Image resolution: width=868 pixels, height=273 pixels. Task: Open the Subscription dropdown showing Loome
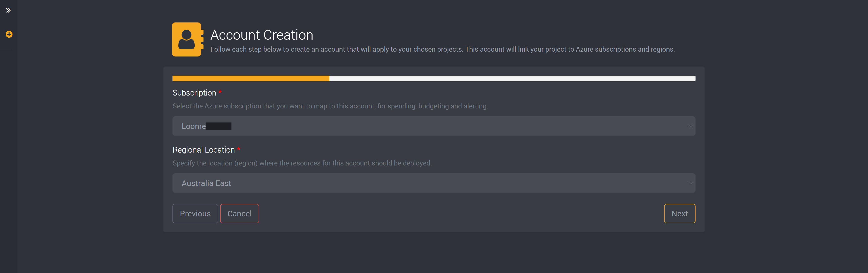coord(434,126)
